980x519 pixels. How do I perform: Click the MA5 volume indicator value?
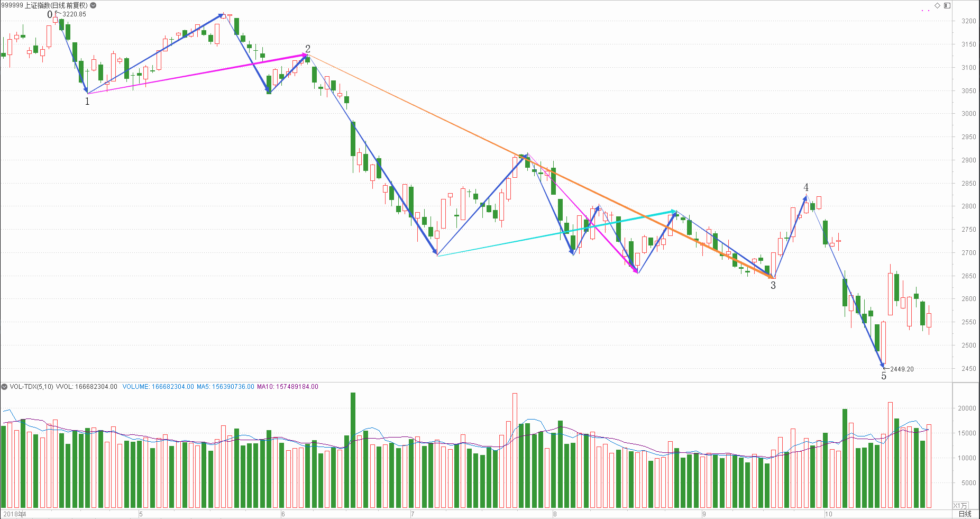click(x=225, y=387)
